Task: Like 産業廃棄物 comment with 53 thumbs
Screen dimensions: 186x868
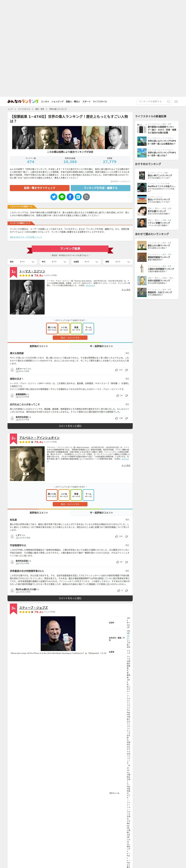Action: (120, 395)
